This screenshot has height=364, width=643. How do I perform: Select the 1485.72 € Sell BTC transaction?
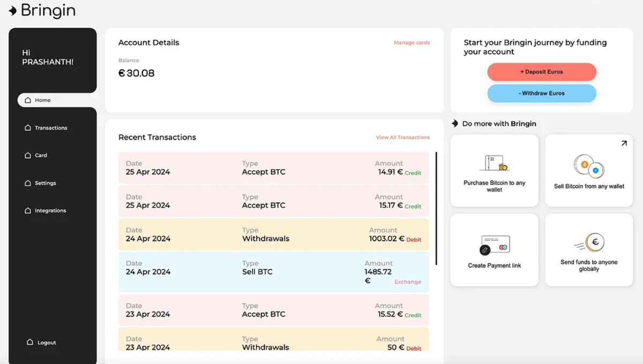click(273, 272)
